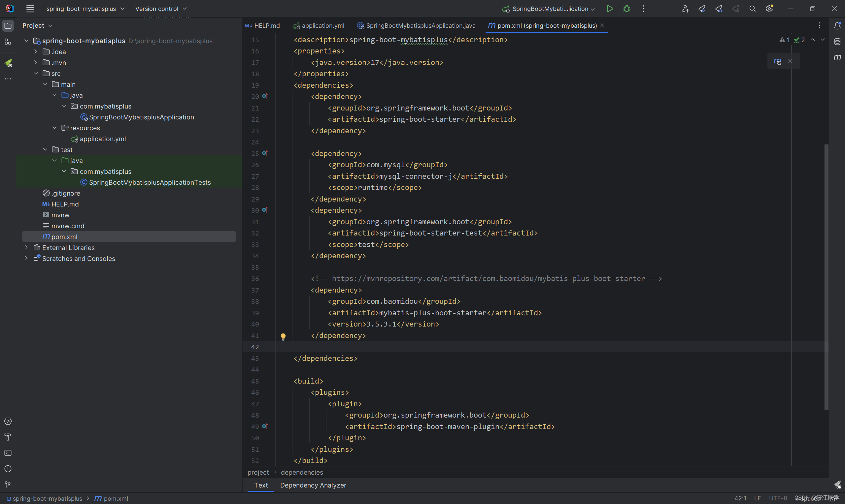Open More tool windows ellipsis
This screenshot has height=504, width=845.
(x=8, y=79)
